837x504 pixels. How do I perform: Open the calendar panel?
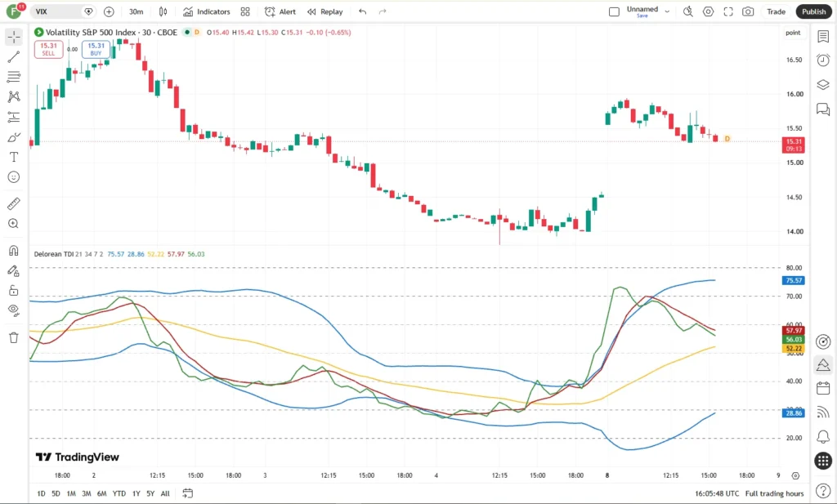coord(823,388)
